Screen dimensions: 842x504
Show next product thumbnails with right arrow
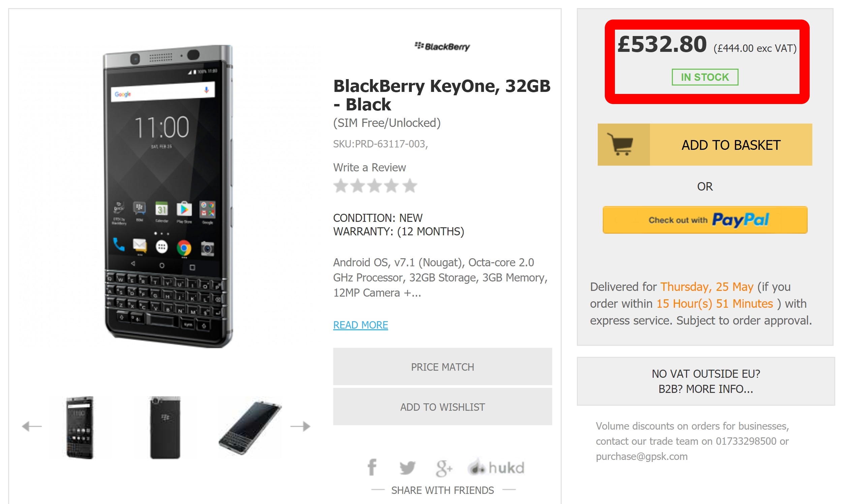[300, 426]
